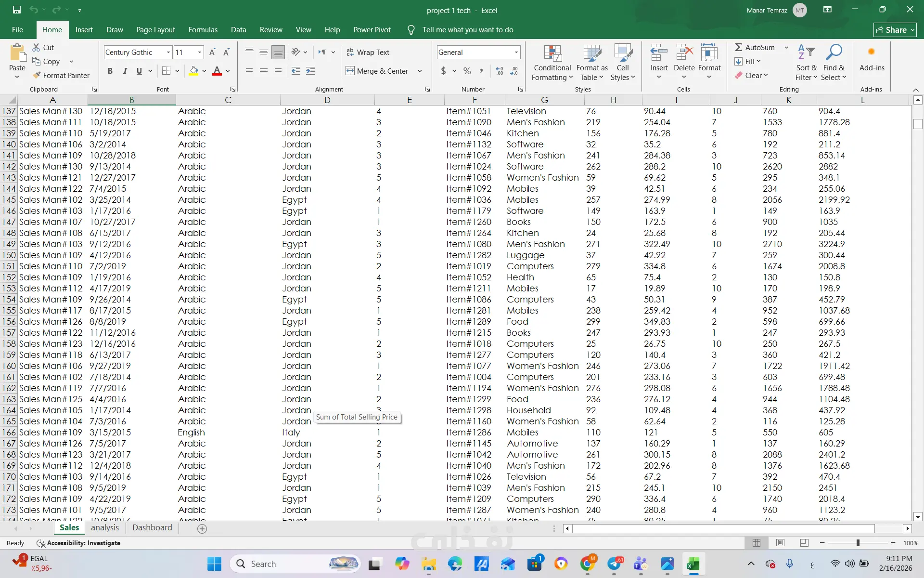Click the Increase Decimal icon
Image resolution: width=924 pixels, height=578 pixels.
click(500, 71)
